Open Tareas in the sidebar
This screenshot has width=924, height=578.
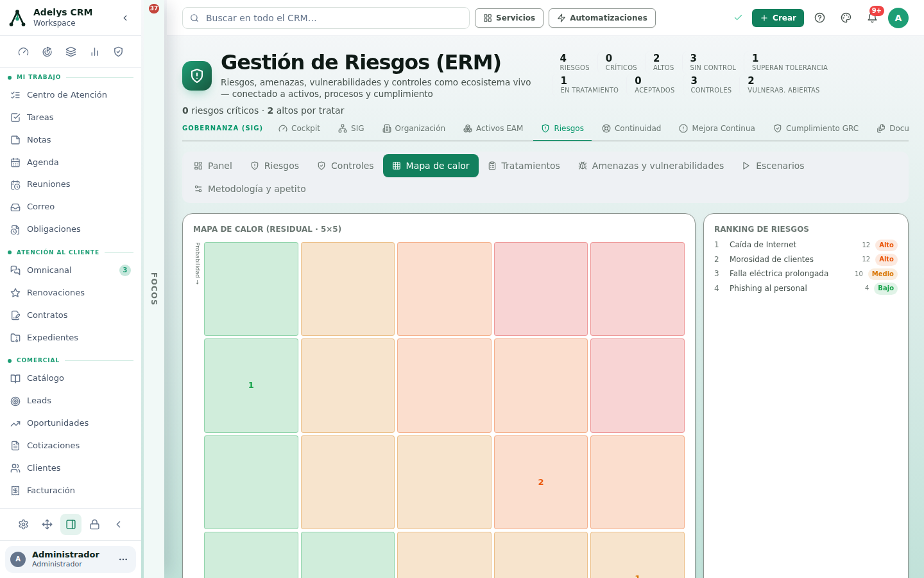coord(71,118)
